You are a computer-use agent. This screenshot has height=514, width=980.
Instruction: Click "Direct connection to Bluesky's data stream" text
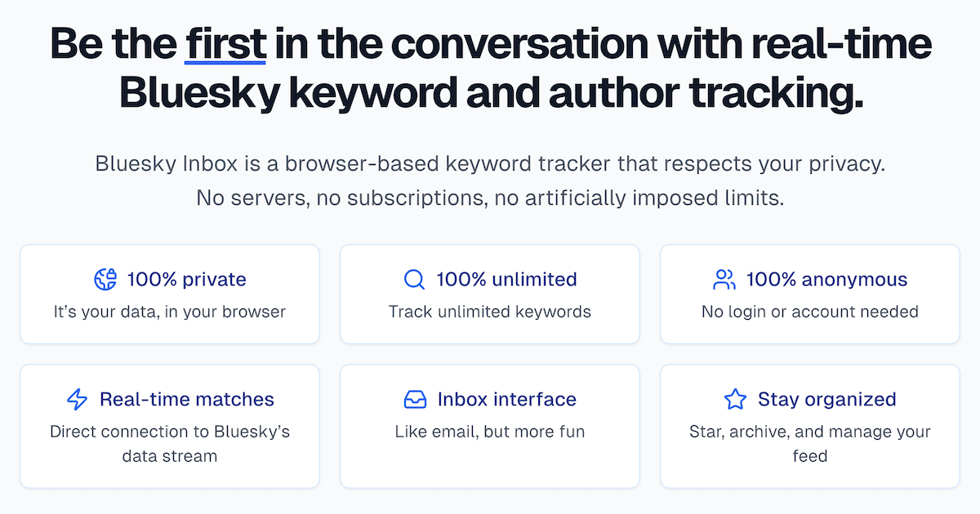click(x=170, y=443)
